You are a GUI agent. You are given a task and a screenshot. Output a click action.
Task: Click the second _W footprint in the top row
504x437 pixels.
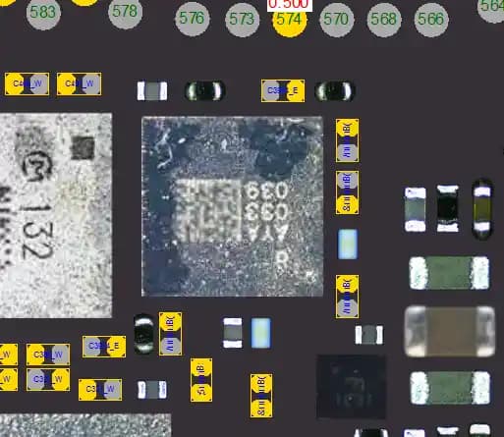click(79, 84)
